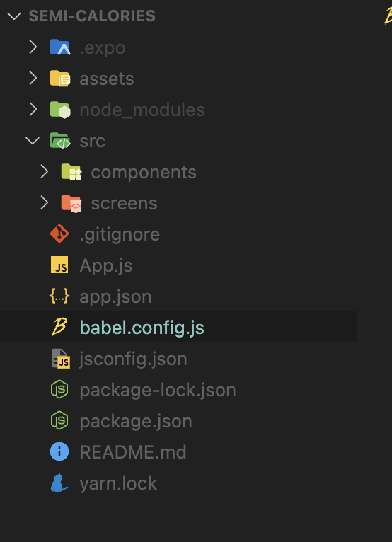The width and height of the screenshot is (392, 542).
Task: Collapse the src folder chevron
Action: tap(33, 140)
